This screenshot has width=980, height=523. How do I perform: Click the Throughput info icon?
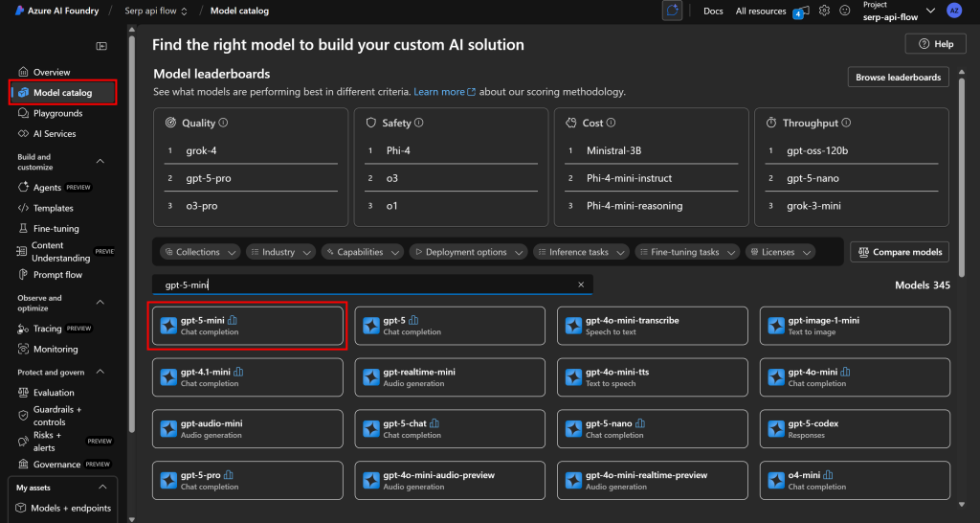[845, 123]
